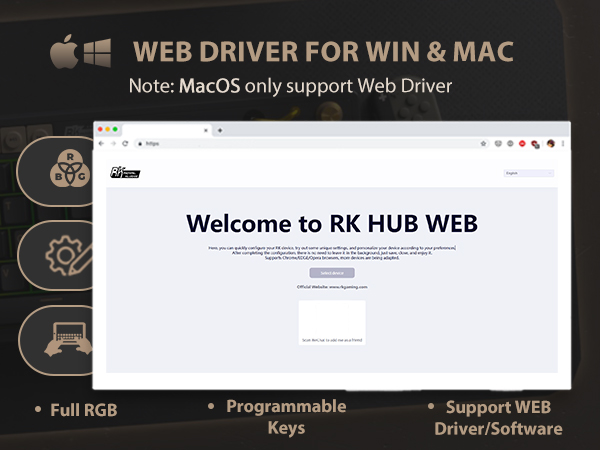Click the 'Full RGB' label
The height and width of the screenshot is (450, 600).
(x=84, y=410)
